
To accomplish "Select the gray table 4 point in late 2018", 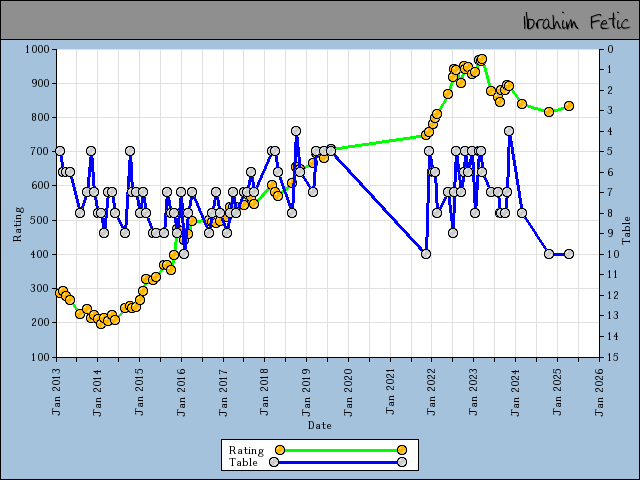I will point(296,131).
